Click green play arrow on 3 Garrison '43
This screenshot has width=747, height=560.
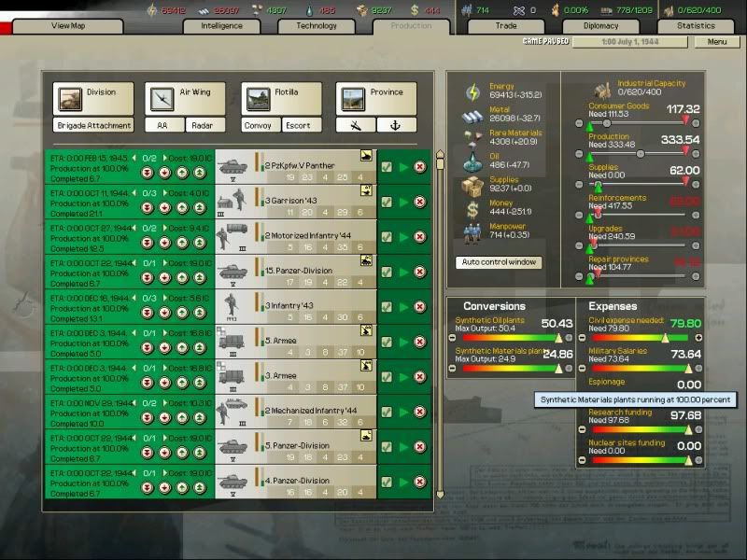point(403,202)
